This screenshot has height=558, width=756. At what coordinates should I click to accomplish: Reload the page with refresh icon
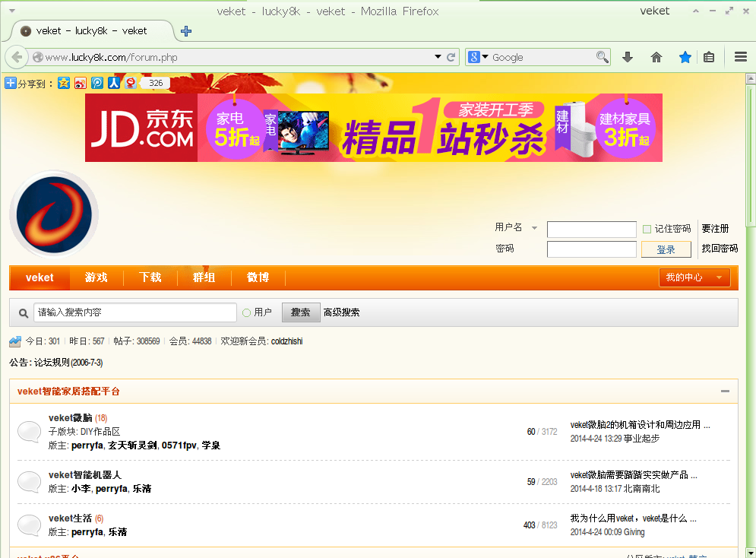coord(451,57)
